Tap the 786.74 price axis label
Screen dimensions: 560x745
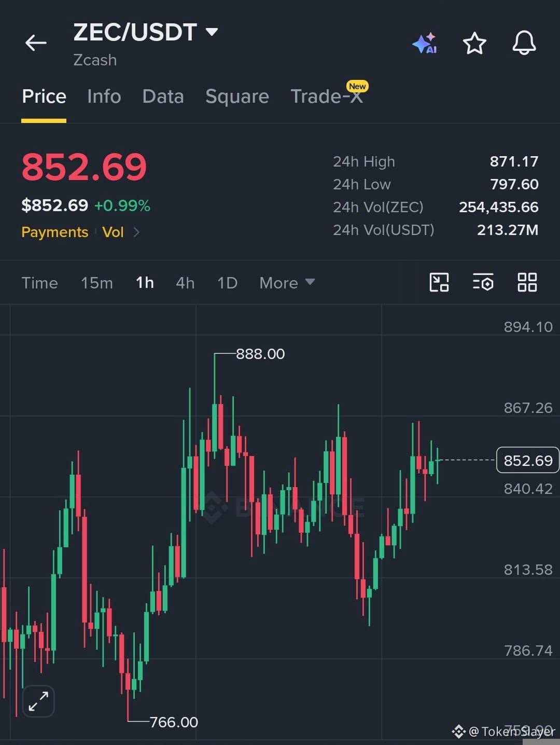(x=528, y=651)
